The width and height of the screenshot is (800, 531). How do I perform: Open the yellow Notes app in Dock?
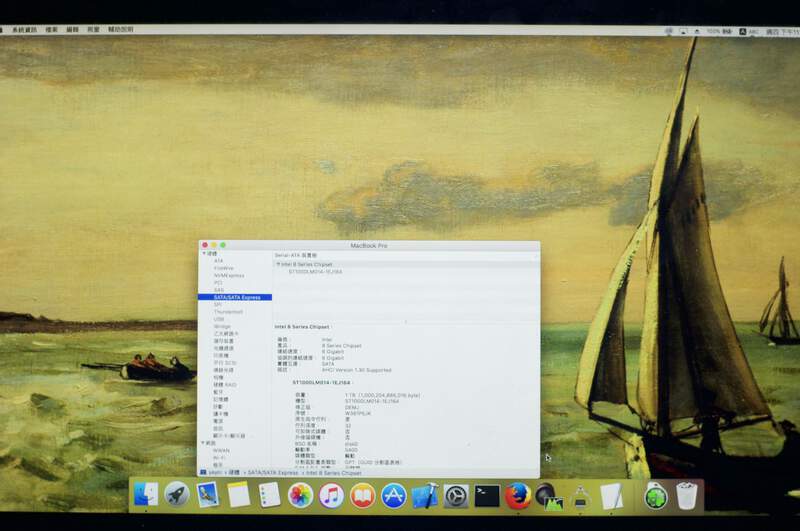[238, 495]
